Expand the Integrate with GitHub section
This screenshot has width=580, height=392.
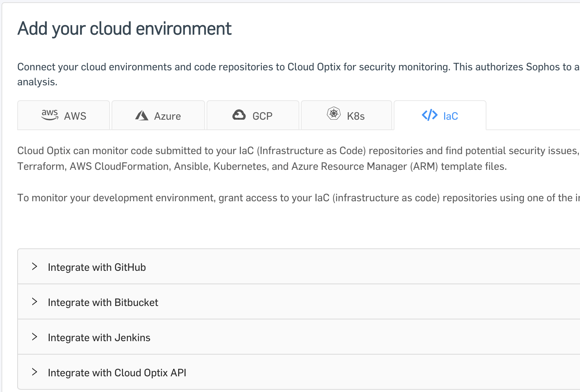[x=97, y=267]
